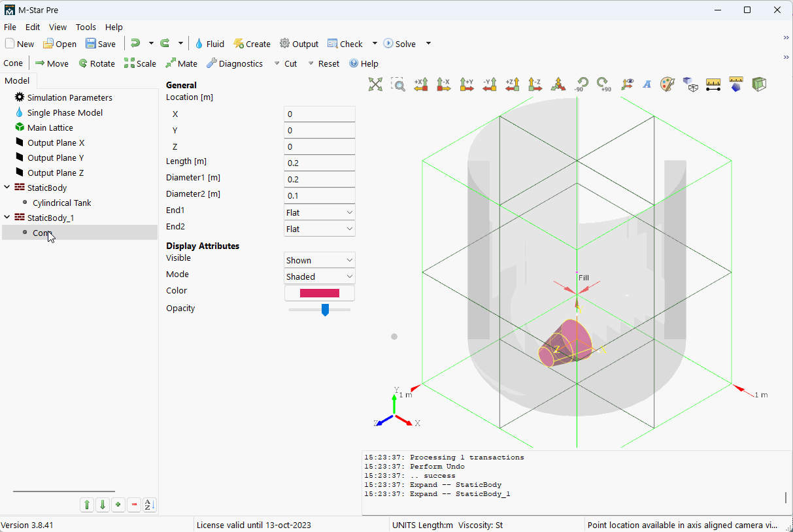This screenshot has width=793, height=532.
Task: Click the Fluid toolbar button
Action: pos(209,44)
